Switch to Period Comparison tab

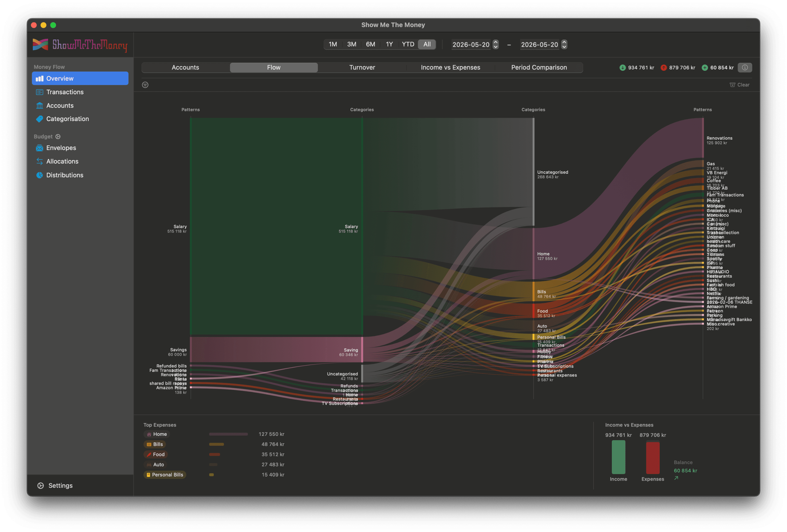tap(539, 67)
